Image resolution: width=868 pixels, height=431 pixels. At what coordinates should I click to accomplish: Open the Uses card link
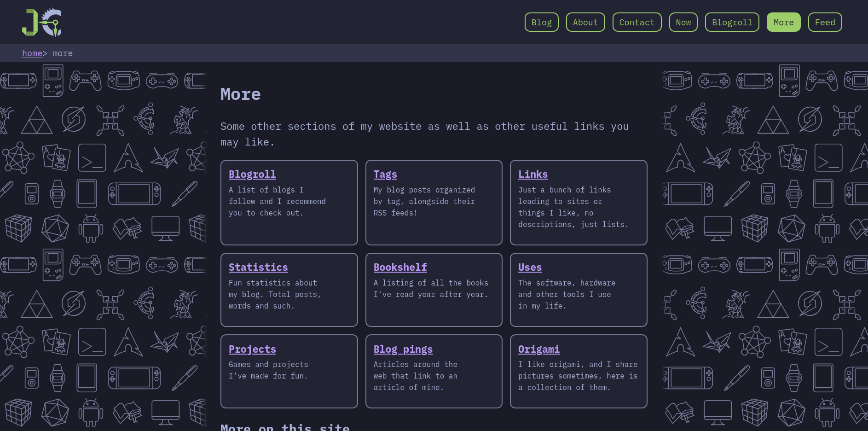530,268
